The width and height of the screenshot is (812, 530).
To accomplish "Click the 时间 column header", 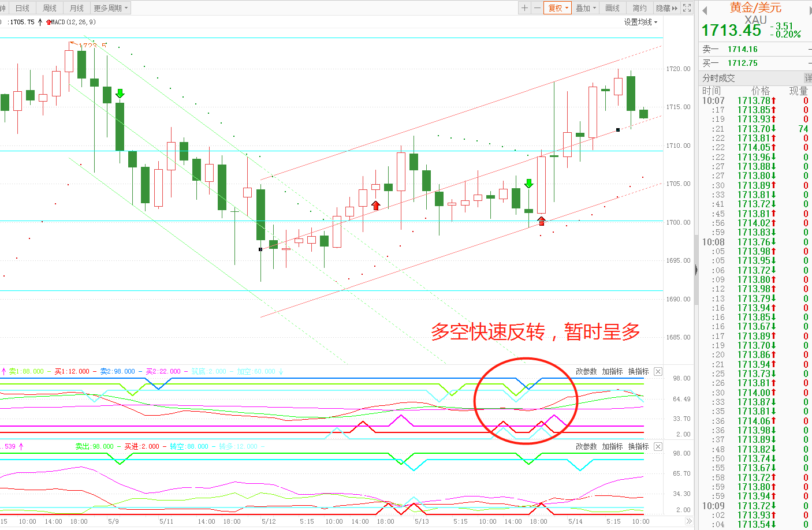I will pyautogui.click(x=712, y=91).
